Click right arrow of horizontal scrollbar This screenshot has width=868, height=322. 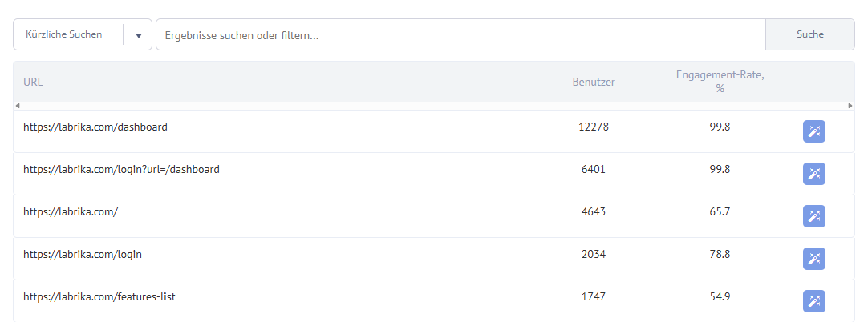pyautogui.click(x=850, y=106)
